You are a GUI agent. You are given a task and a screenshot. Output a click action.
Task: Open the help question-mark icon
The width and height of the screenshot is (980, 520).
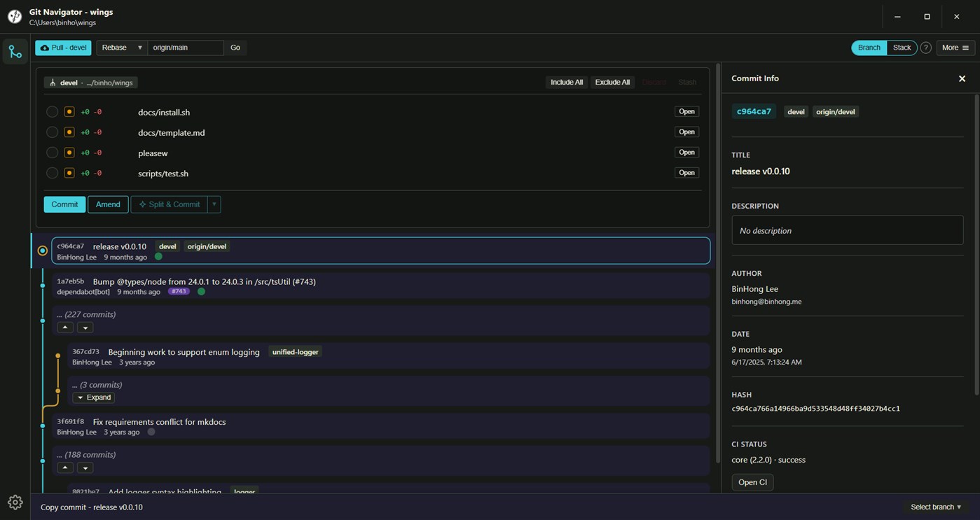[925, 48]
